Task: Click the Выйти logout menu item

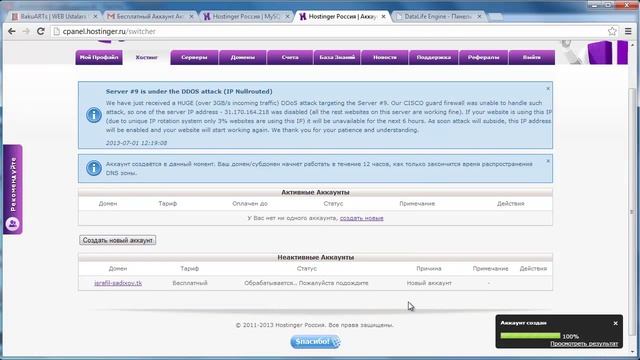Action: [x=532, y=58]
